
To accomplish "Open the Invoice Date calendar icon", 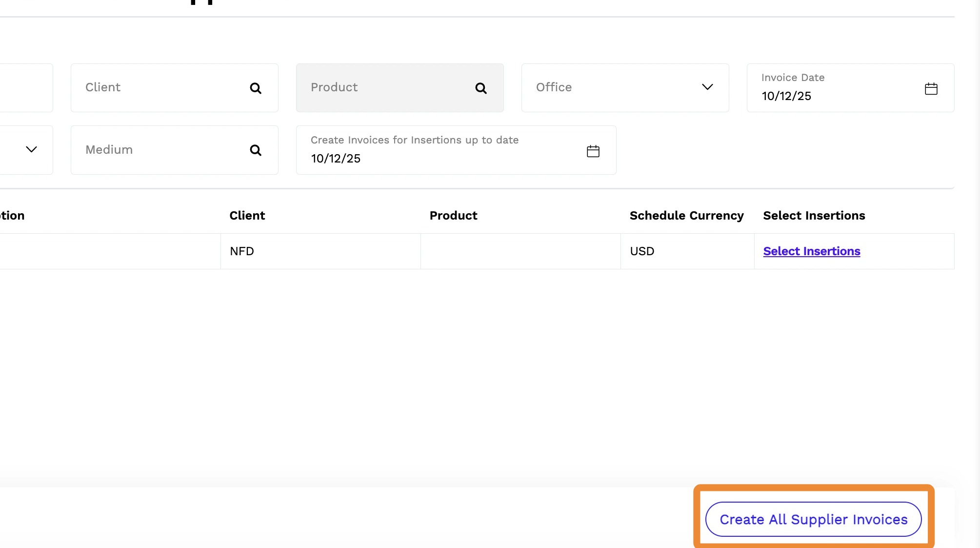I will click(931, 89).
